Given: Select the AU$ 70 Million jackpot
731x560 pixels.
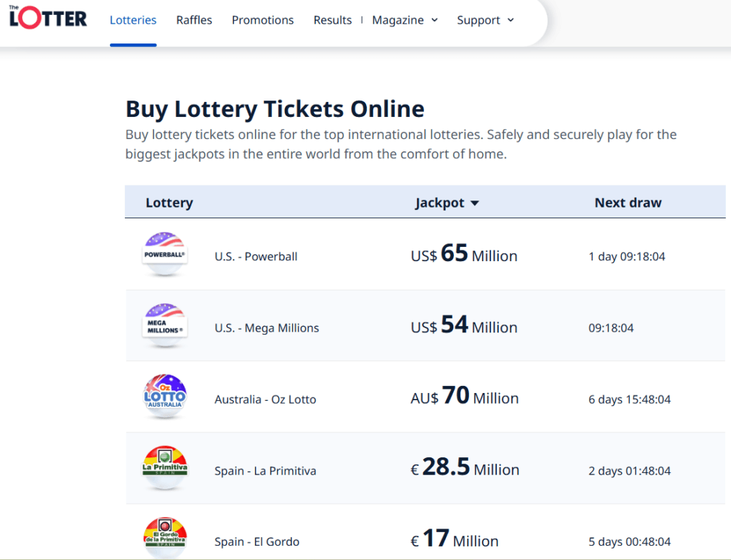Looking at the screenshot, I should pos(464,397).
